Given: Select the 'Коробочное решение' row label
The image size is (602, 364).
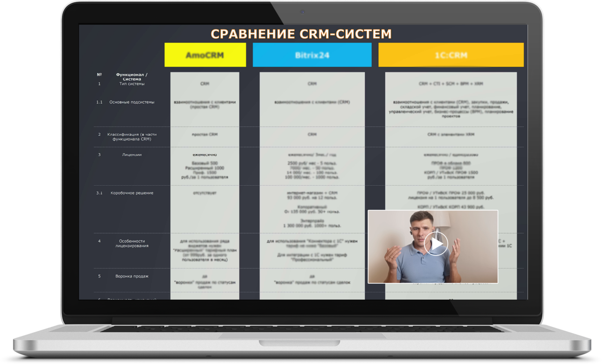Looking at the screenshot, I should pos(132,193).
